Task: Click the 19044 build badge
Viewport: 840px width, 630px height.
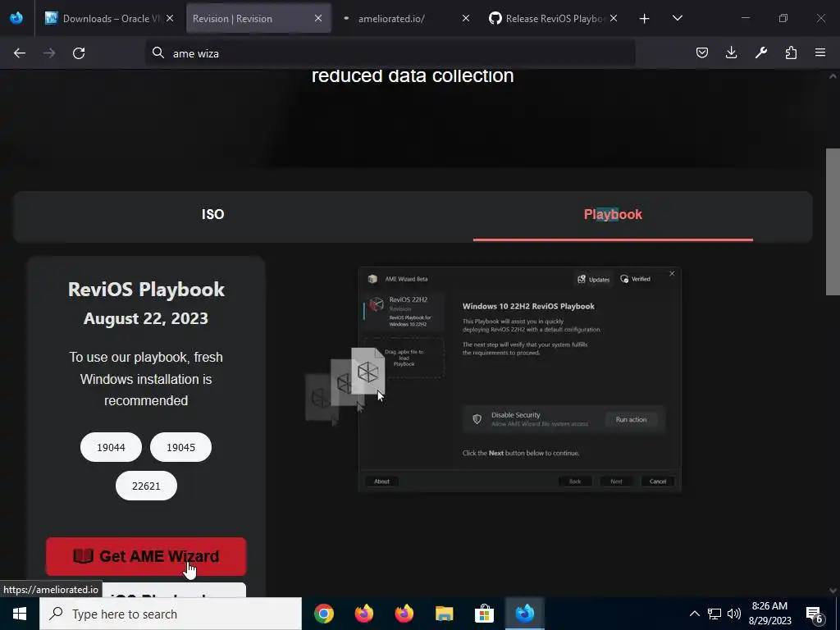Action: (111, 447)
